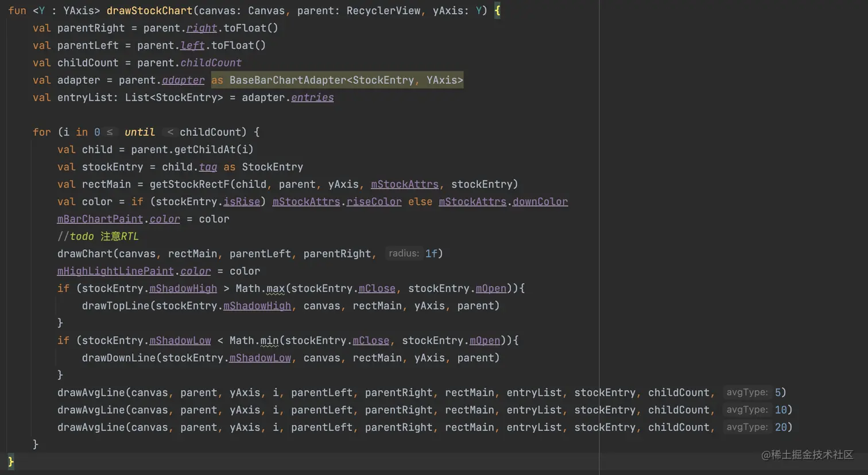This screenshot has width=868, height=475.
Task: Click the underlined 'isRise' property
Action: [x=242, y=202]
